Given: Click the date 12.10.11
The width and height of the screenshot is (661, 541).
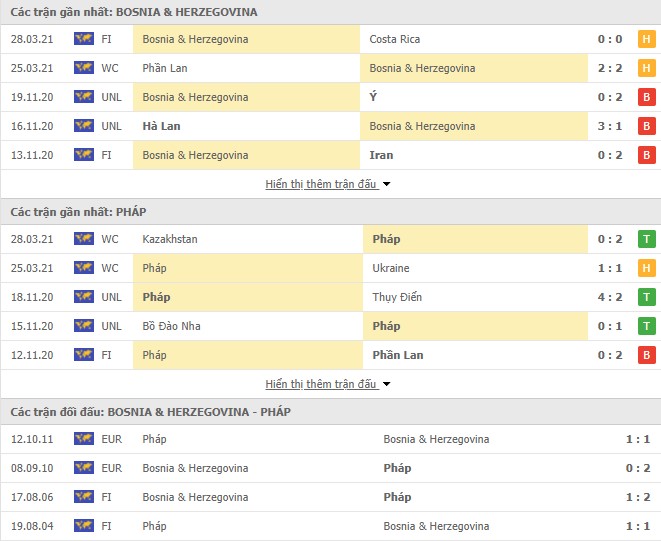Looking at the screenshot, I should coord(32,439).
